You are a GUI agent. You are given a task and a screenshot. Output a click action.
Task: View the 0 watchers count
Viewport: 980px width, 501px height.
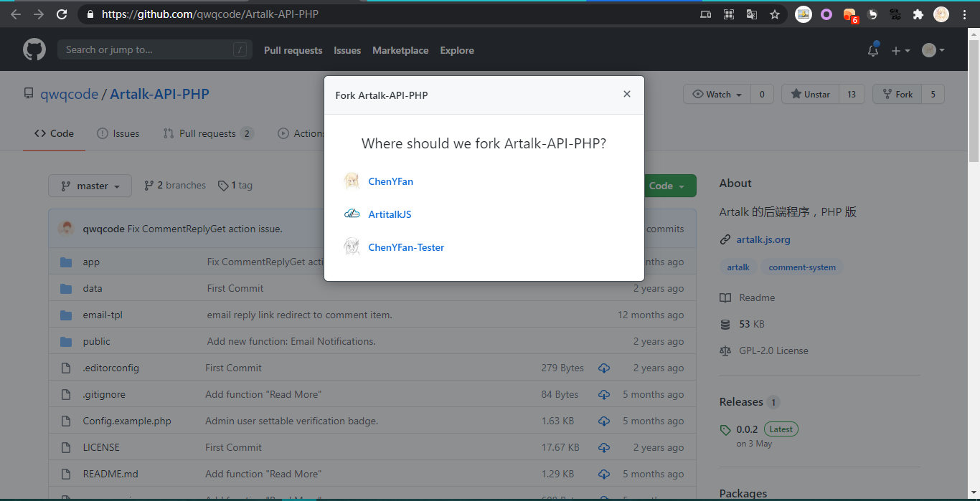[x=762, y=94]
